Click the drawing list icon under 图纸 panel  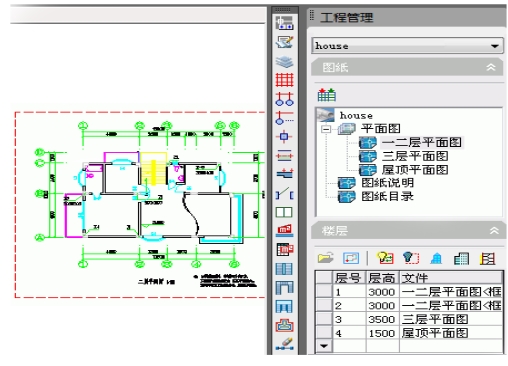pos(327,95)
